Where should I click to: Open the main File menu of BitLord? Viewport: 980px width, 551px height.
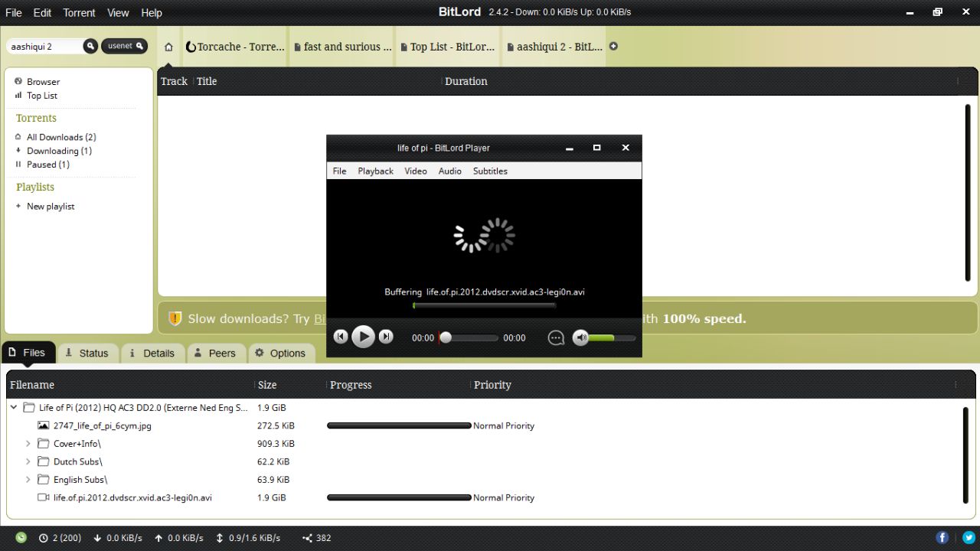coord(14,13)
